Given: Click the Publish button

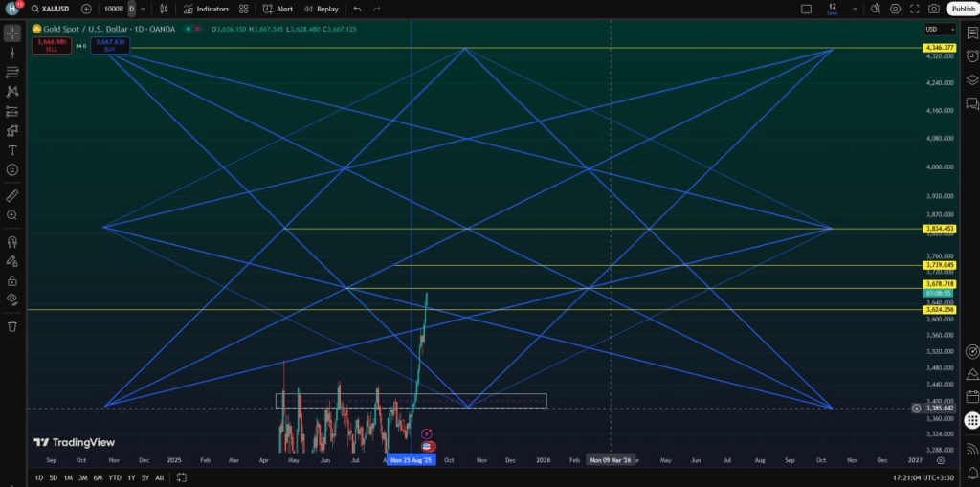Looking at the screenshot, I should (963, 9).
